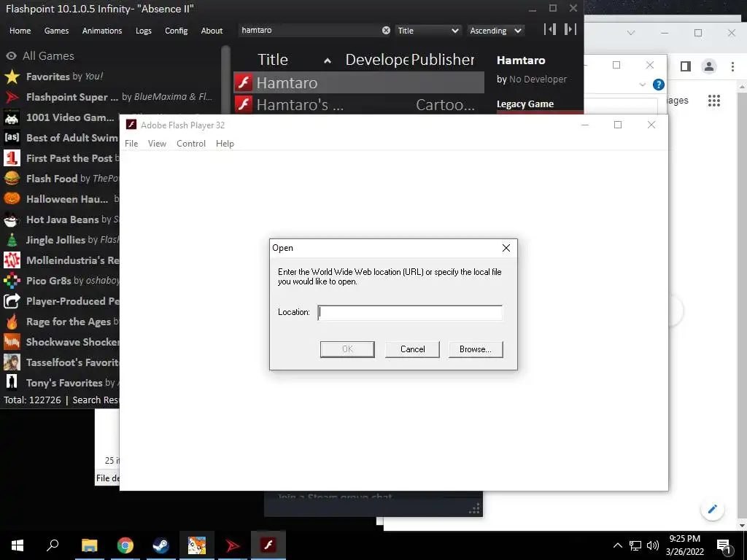The height and width of the screenshot is (560, 747).
Task: Show hidden system tray icons
Action: (617, 545)
